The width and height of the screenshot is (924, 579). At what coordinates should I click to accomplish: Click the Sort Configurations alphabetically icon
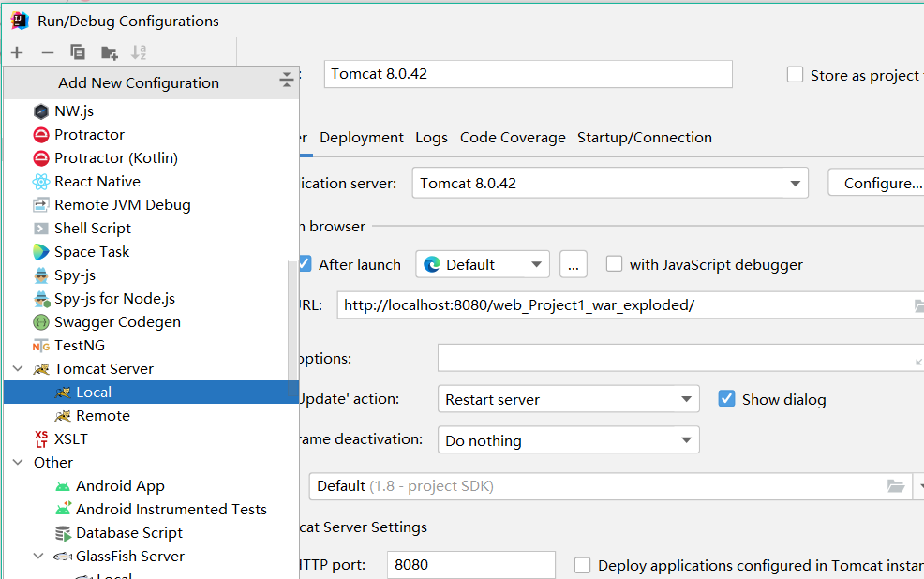tap(139, 52)
